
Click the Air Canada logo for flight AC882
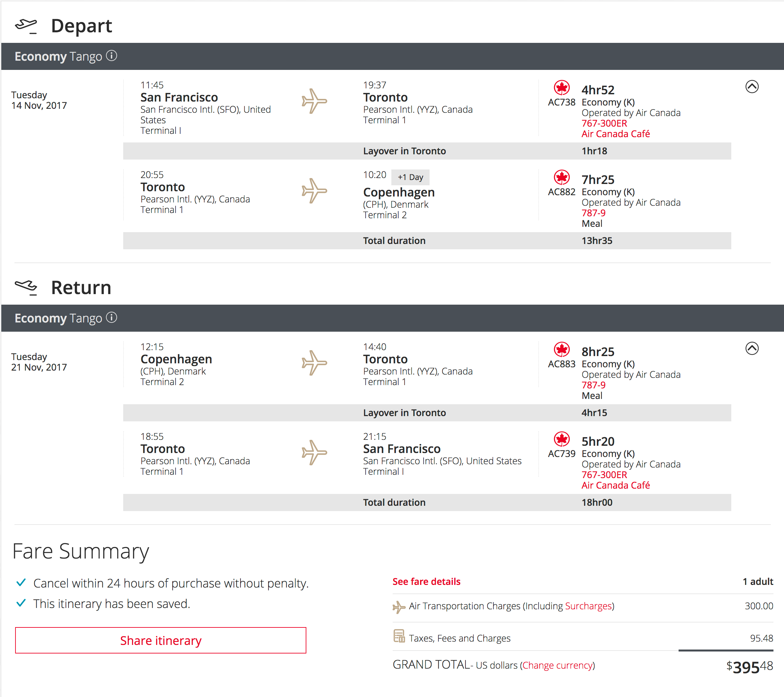[562, 177]
